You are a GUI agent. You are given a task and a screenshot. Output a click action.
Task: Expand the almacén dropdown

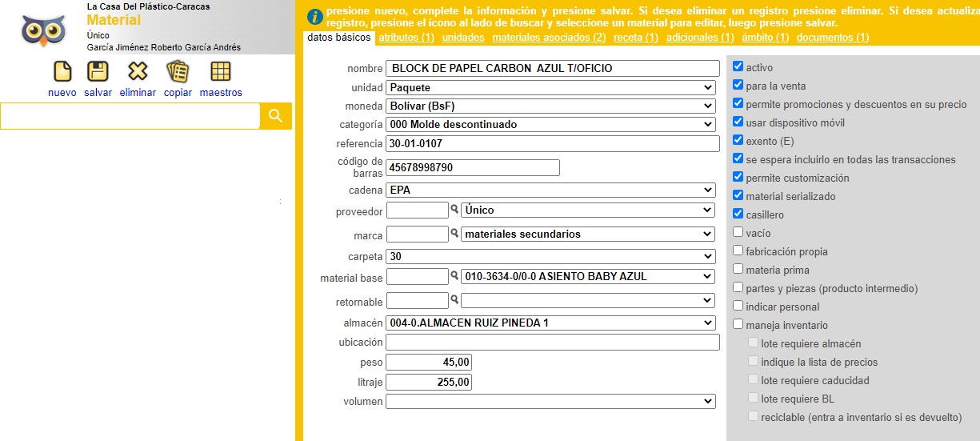(x=550, y=323)
